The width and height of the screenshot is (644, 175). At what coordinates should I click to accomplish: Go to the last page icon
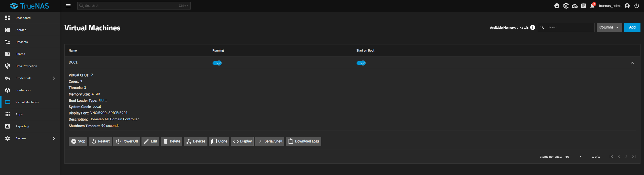click(x=634, y=157)
